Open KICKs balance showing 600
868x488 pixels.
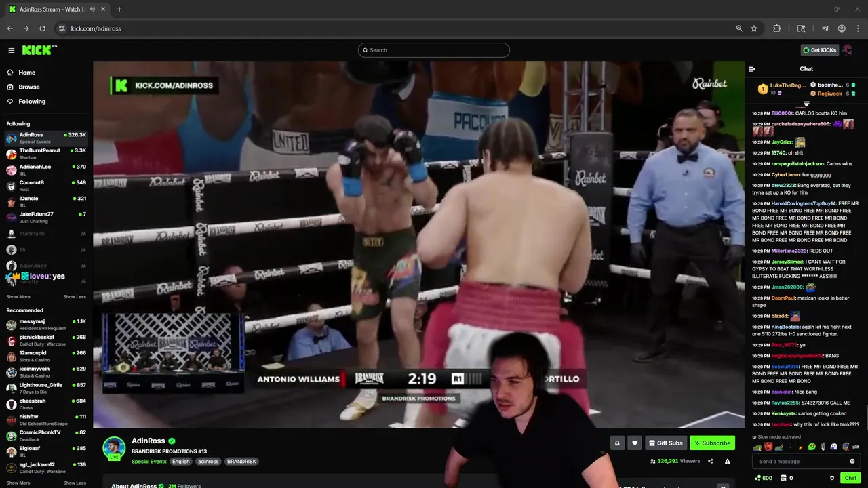coord(764,478)
